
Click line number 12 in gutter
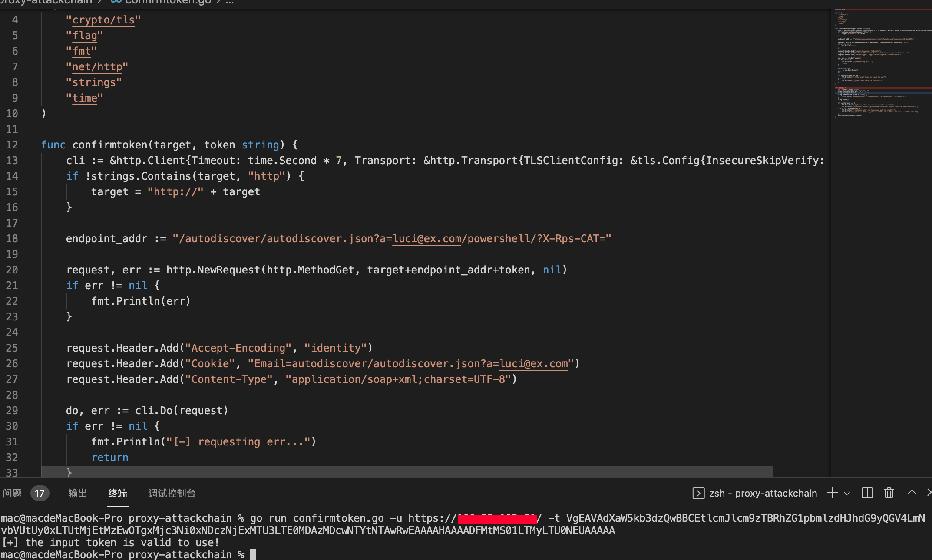12,145
